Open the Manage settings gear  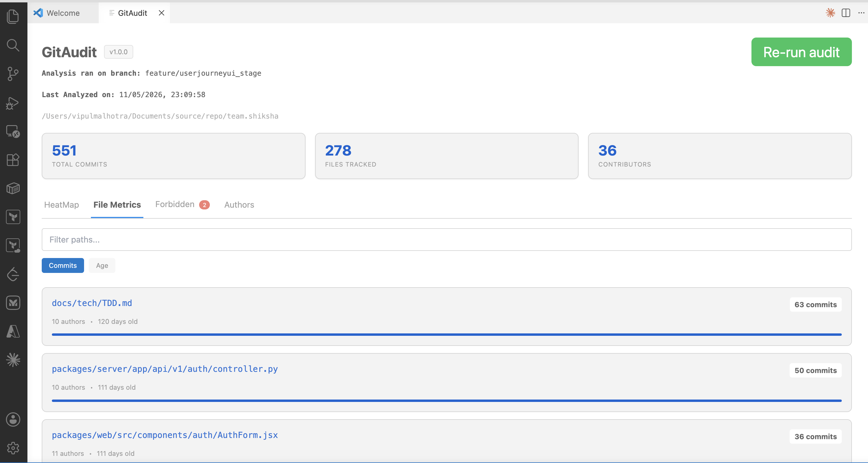tap(13, 448)
